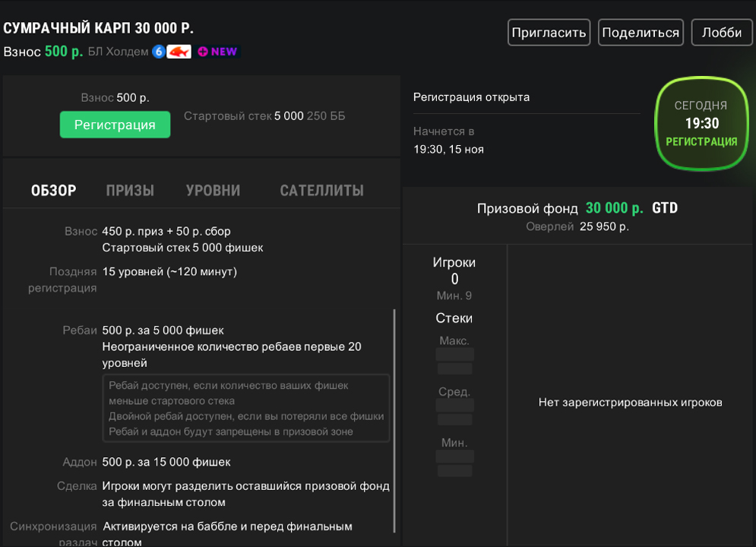
Task: Click the Призовой фонд 30 000 р. amount
Action: [614, 208]
